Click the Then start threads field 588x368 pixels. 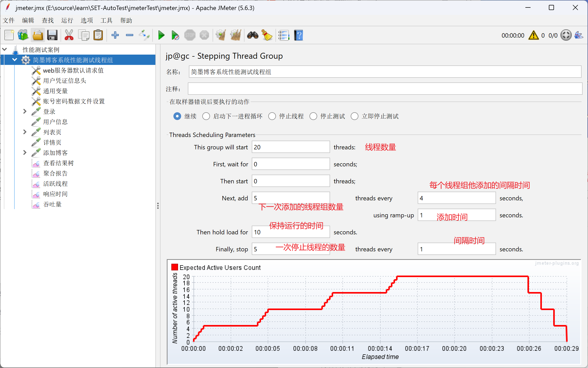(x=291, y=181)
